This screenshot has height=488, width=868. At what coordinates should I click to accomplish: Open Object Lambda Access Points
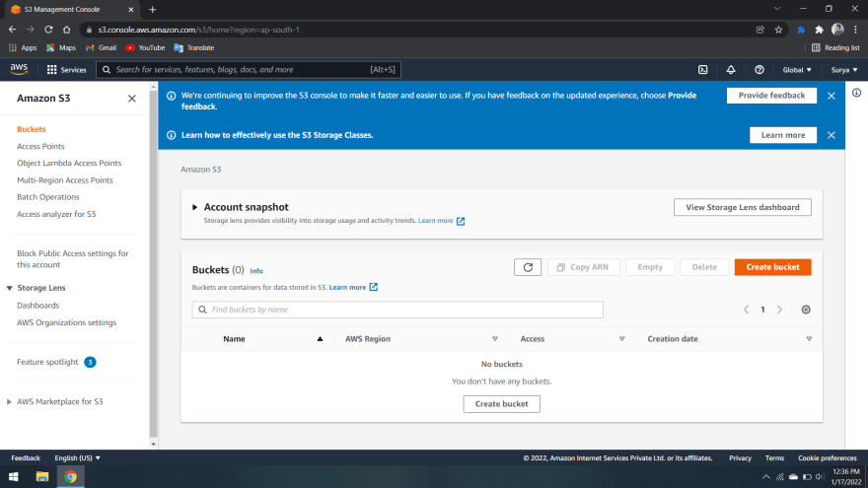point(69,163)
